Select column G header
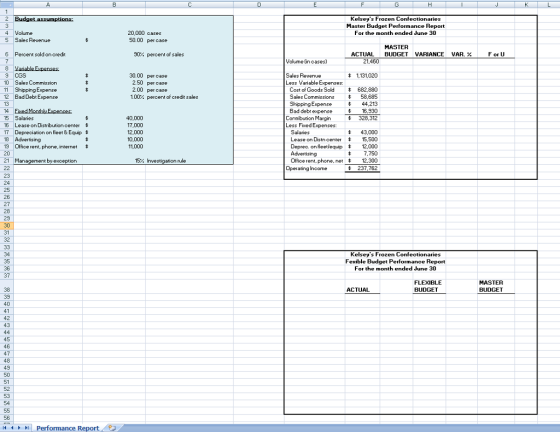 (x=396, y=4)
